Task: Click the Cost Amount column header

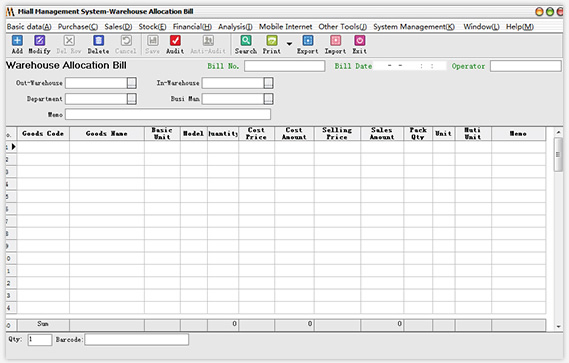Action: (294, 134)
